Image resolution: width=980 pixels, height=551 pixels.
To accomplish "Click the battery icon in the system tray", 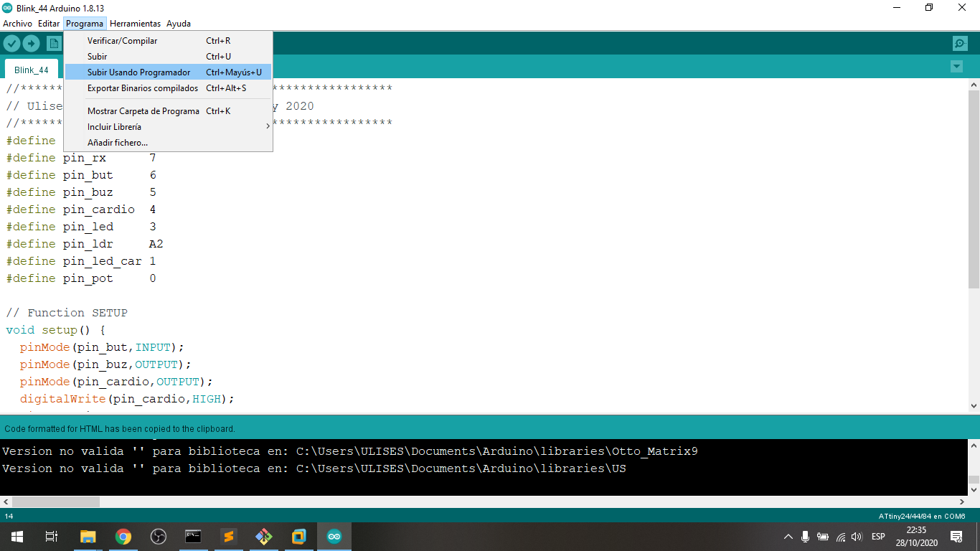I will tap(823, 537).
